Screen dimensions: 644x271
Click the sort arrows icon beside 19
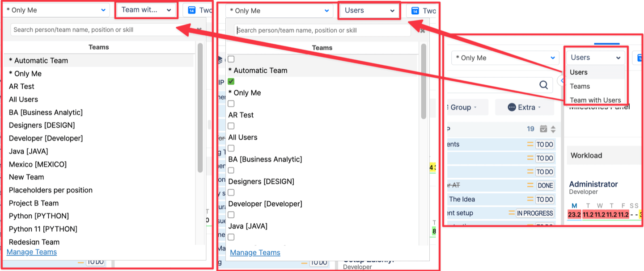[x=553, y=129]
